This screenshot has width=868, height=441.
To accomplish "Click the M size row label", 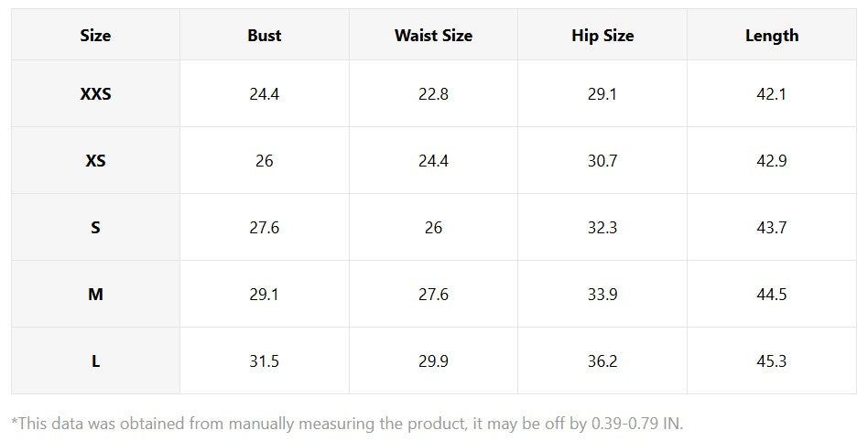I will (x=95, y=294).
